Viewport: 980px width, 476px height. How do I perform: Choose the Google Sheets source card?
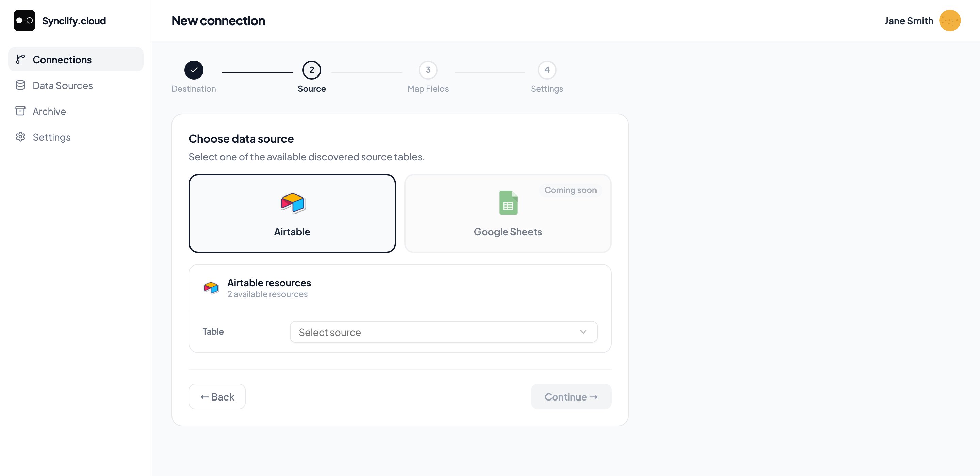[x=508, y=214]
